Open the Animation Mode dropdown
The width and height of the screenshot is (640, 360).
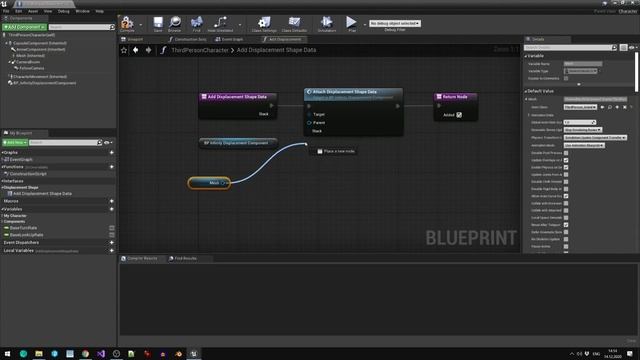(x=584, y=145)
